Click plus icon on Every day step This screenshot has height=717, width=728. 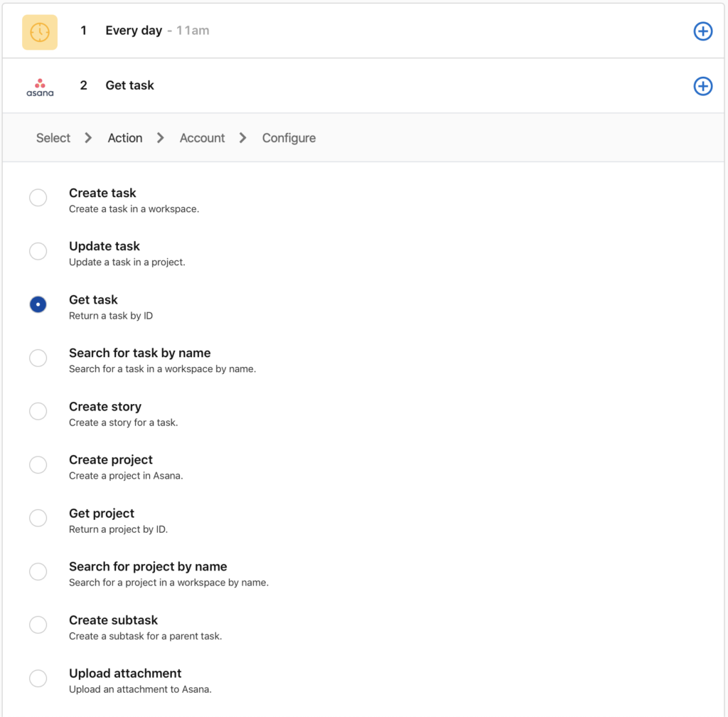click(702, 31)
